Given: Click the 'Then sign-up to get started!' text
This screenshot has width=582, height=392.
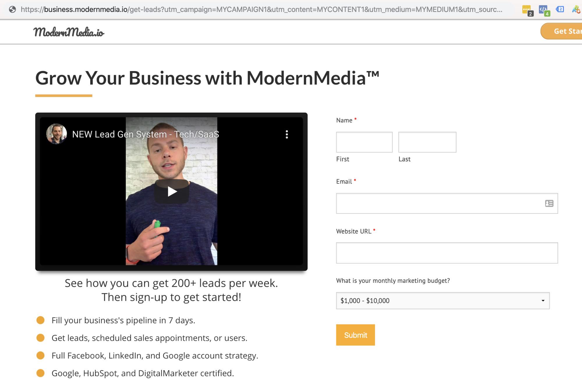Looking at the screenshot, I should (171, 297).
